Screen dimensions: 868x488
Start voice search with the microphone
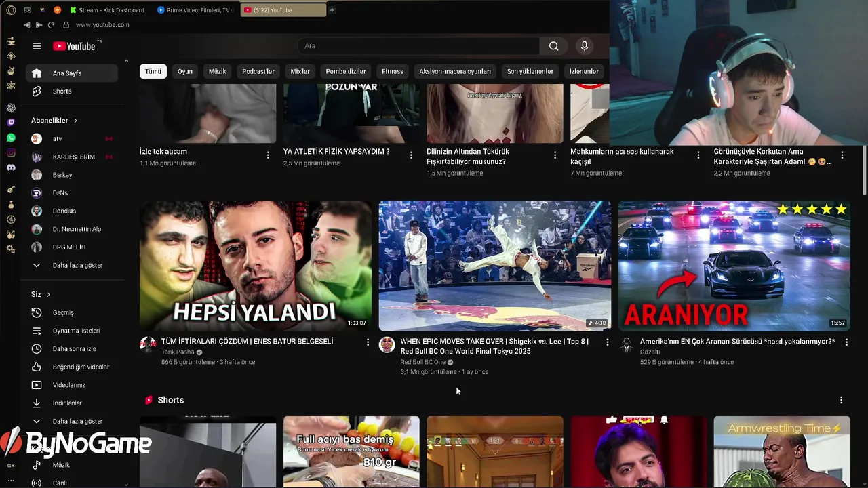pos(585,46)
